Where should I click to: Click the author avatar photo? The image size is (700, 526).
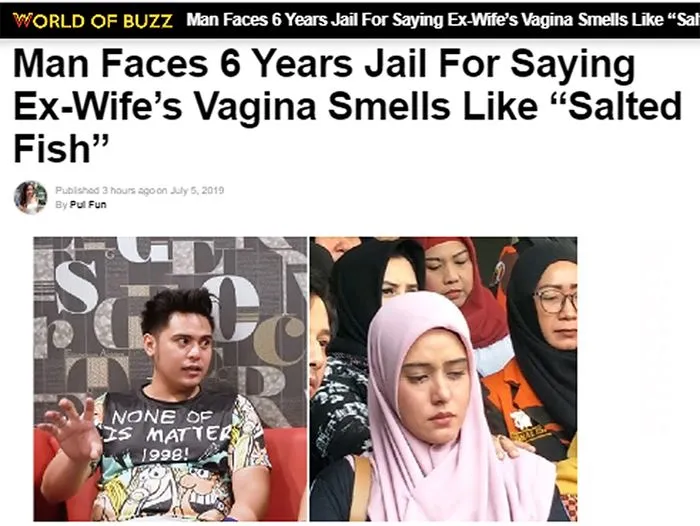(30, 197)
